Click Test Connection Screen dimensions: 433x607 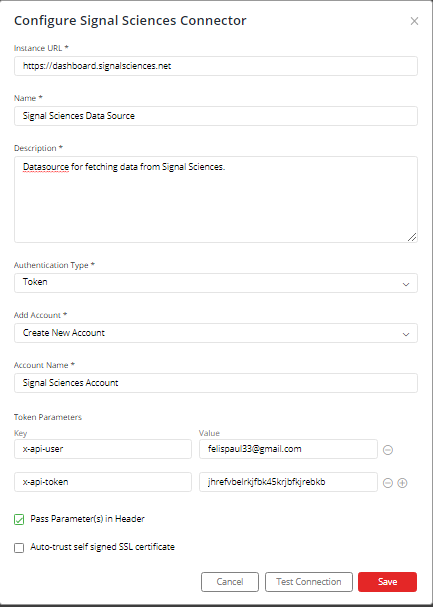tap(309, 582)
